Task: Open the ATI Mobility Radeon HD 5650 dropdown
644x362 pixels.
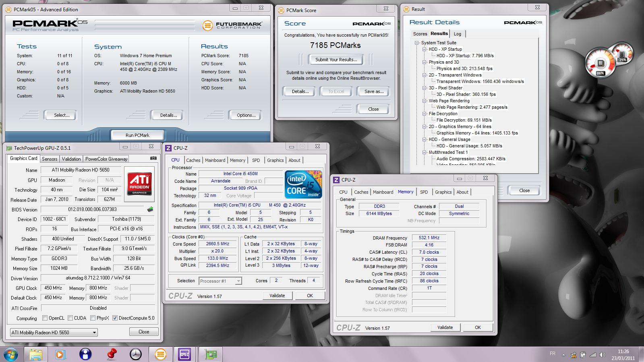Action: (x=54, y=332)
